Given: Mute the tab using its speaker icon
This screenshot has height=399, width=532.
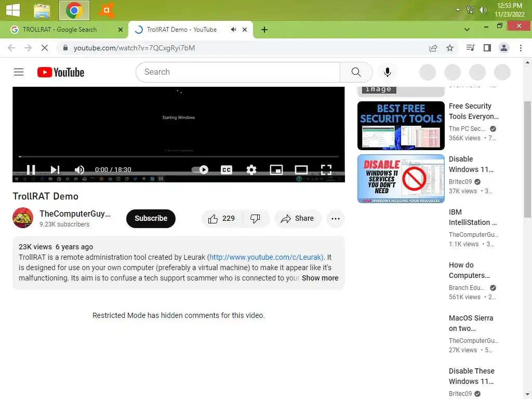Looking at the screenshot, I should 233,30.
